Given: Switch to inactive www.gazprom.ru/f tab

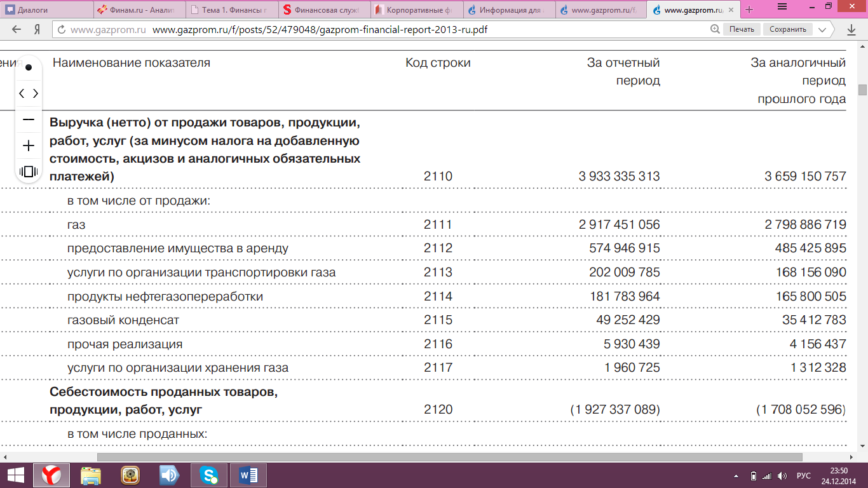Looking at the screenshot, I should coord(600,10).
